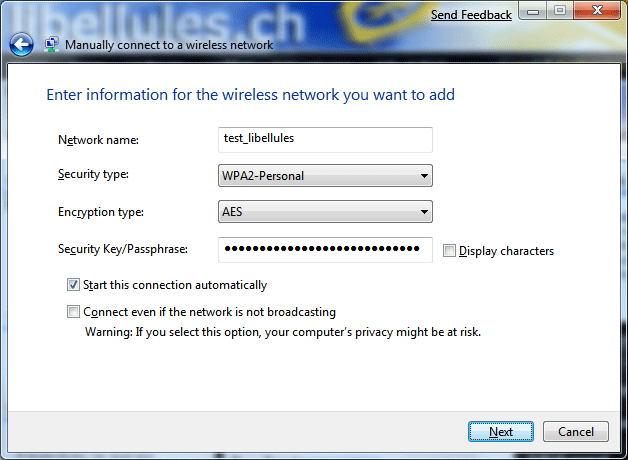Click the wireless network wizard title icon
The image size is (628, 460).
pyautogui.click(x=52, y=44)
